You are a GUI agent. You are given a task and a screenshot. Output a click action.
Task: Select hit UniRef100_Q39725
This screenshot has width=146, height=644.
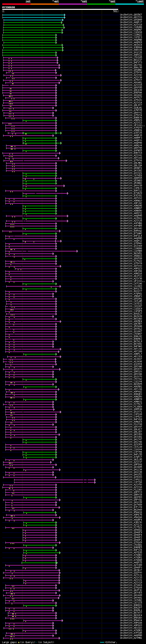[131, 133]
